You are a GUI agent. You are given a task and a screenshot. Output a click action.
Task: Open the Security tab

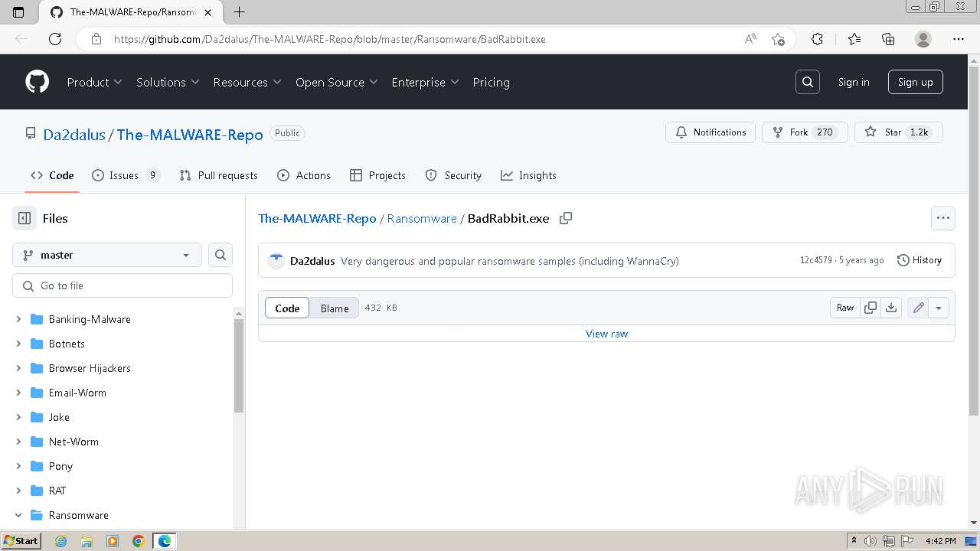tap(453, 175)
